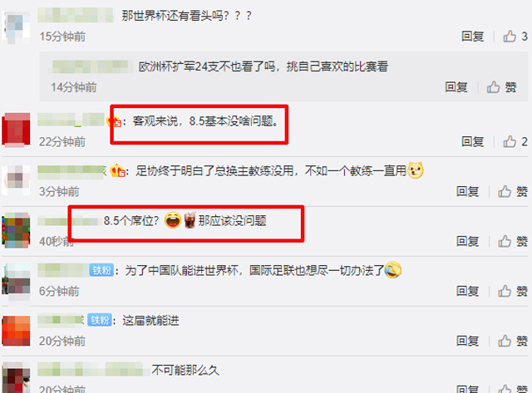Reply to the comment posted 3分钟前
The image size is (532, 393).
click(467, 192)
